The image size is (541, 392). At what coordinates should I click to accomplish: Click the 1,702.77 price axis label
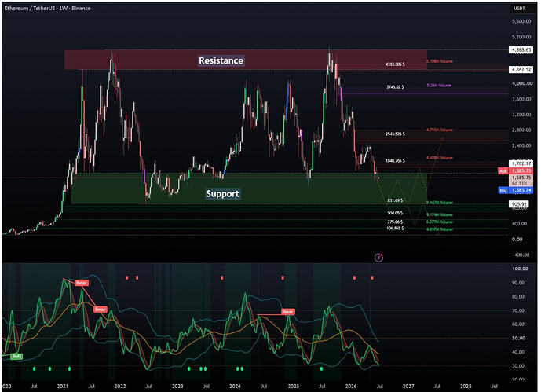[x=521, y=163]
